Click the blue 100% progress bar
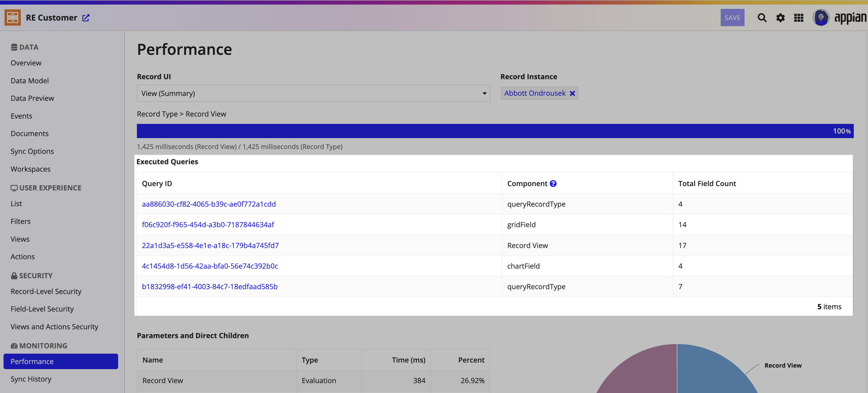The width and height of the screenshot is (868, 393). click(x=495, y=131)
